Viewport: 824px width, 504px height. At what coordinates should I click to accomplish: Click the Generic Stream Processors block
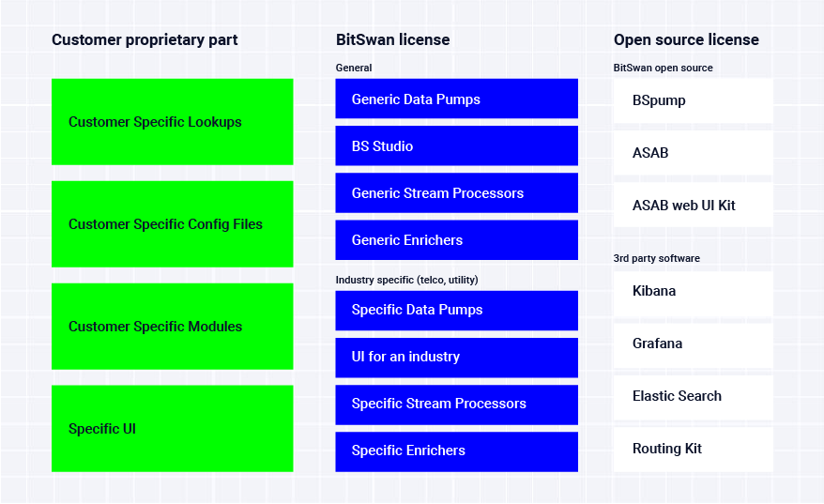(x=457, y=193)
